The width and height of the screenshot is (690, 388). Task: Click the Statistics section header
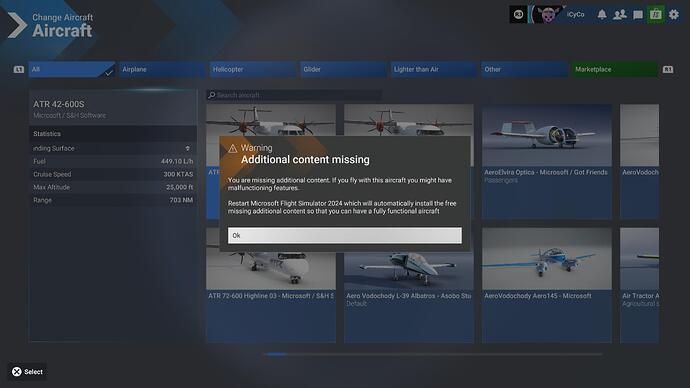point(113,134)
